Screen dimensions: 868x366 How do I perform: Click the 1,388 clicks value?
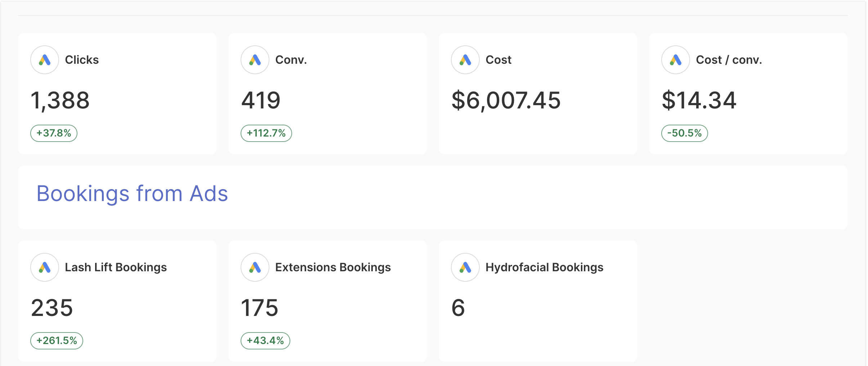[60, 101]
